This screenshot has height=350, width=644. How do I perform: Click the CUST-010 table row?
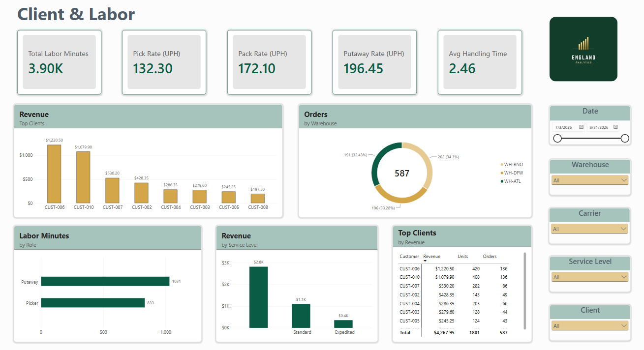point(454,277)
